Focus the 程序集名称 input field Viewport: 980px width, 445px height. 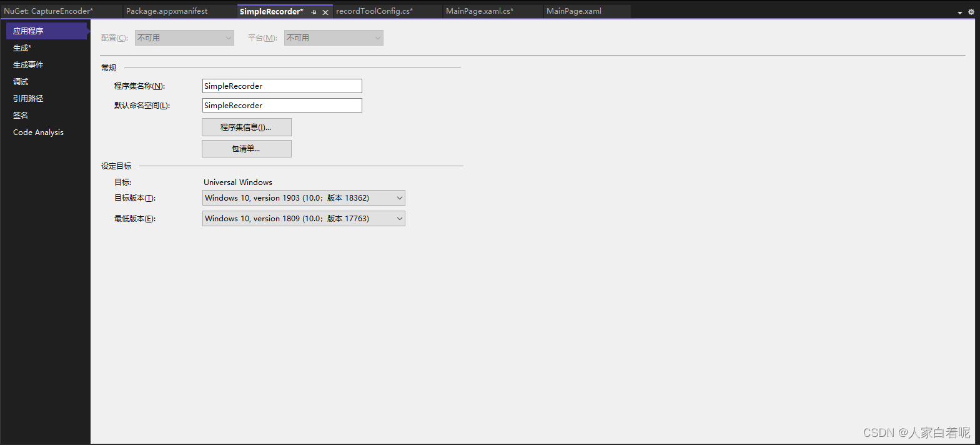[282, 86]
